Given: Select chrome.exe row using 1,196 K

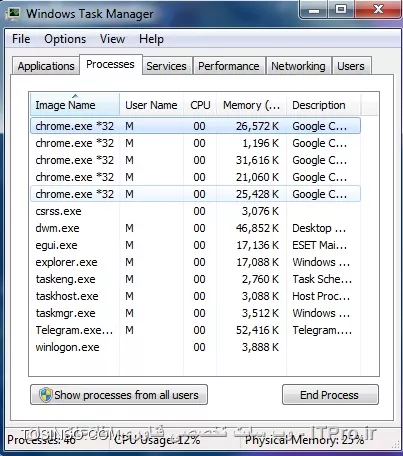Looking at the screenshot, I should click(x=195, y=143).
